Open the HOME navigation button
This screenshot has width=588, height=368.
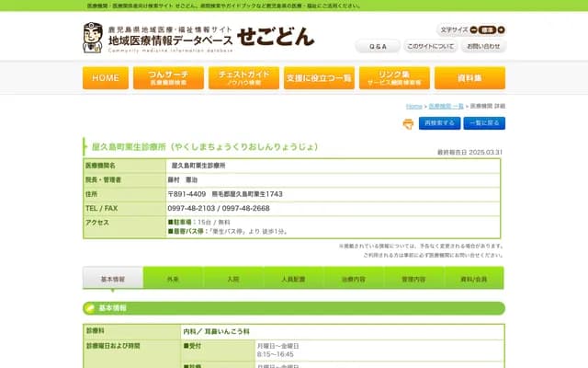106,78
